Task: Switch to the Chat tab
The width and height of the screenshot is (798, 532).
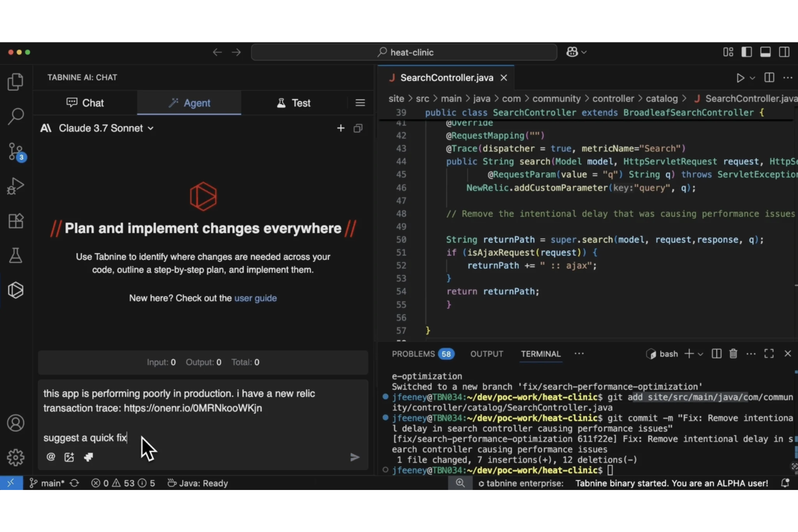Action: 85,103
